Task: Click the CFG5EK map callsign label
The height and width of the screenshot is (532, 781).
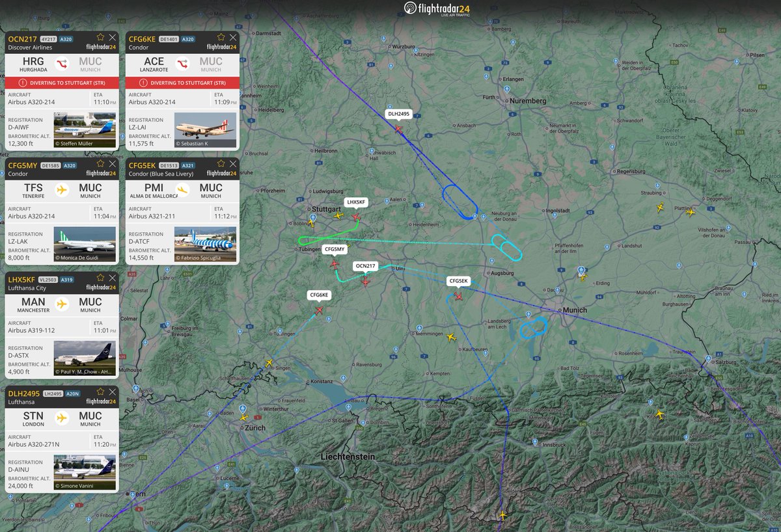Action: point(458,281)
